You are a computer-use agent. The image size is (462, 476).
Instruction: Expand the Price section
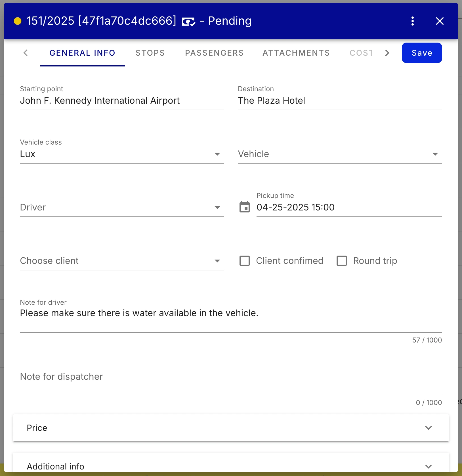(429, 428)
